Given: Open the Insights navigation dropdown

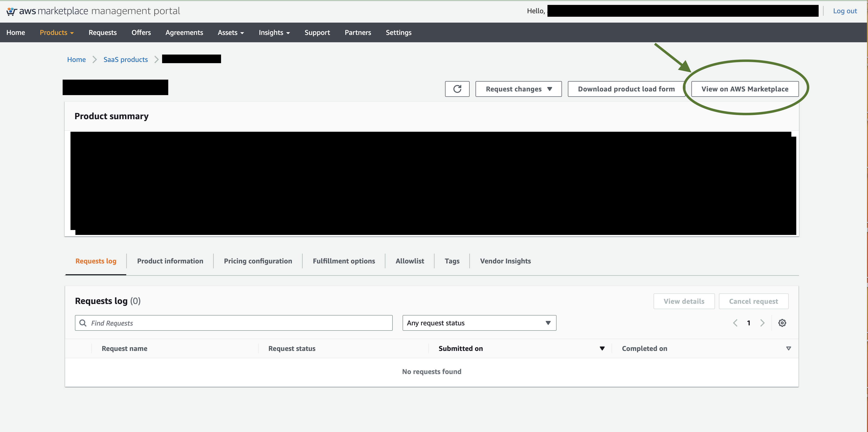Looking at the screenshot, I should tap(274, 32).
